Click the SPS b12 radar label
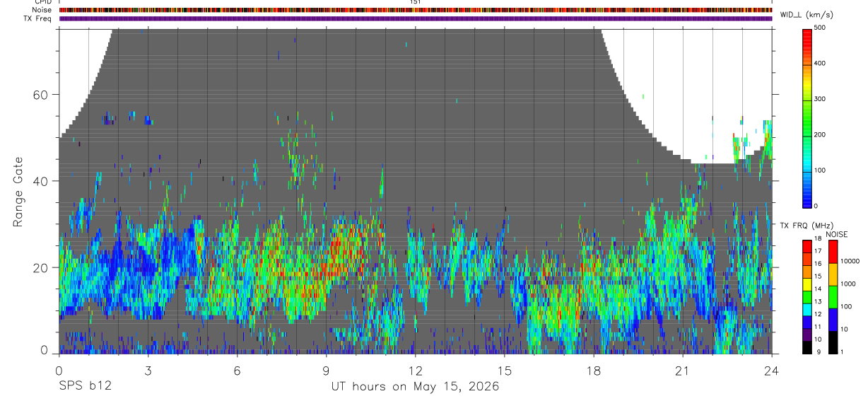Screen dimensions: 868x401 [84, 386]
